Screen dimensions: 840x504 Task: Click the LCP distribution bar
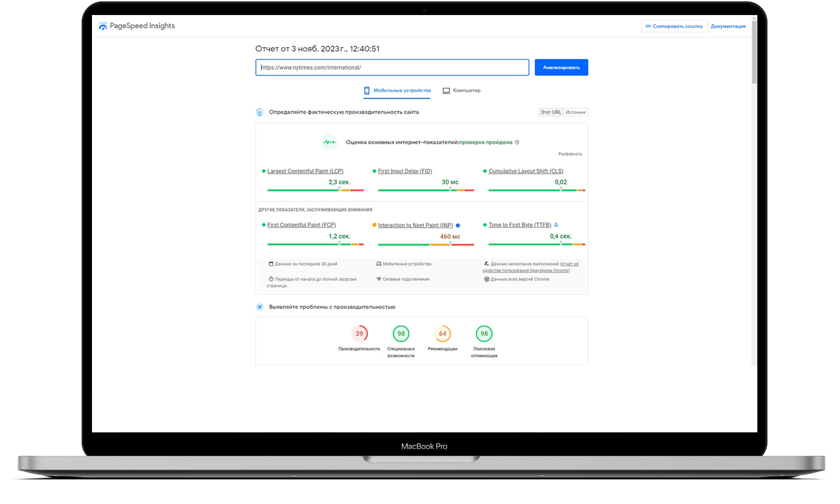316,190
